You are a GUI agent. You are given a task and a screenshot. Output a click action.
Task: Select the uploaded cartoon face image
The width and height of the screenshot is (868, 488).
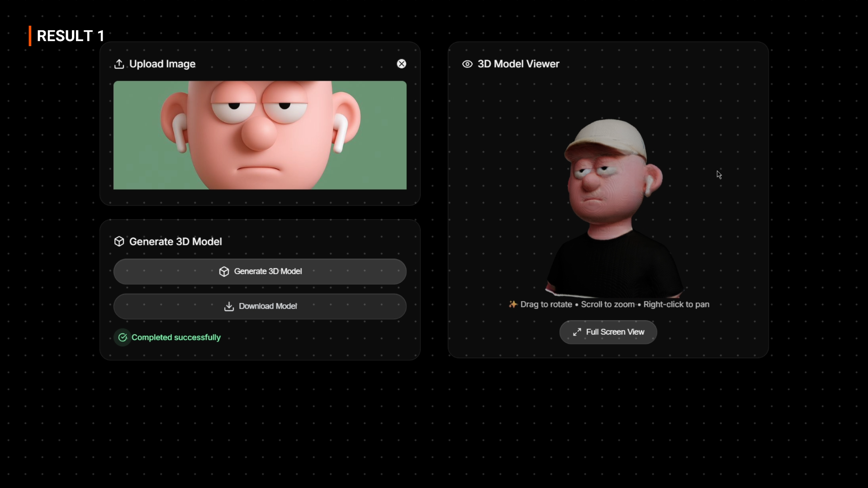[x=260, y=135]
